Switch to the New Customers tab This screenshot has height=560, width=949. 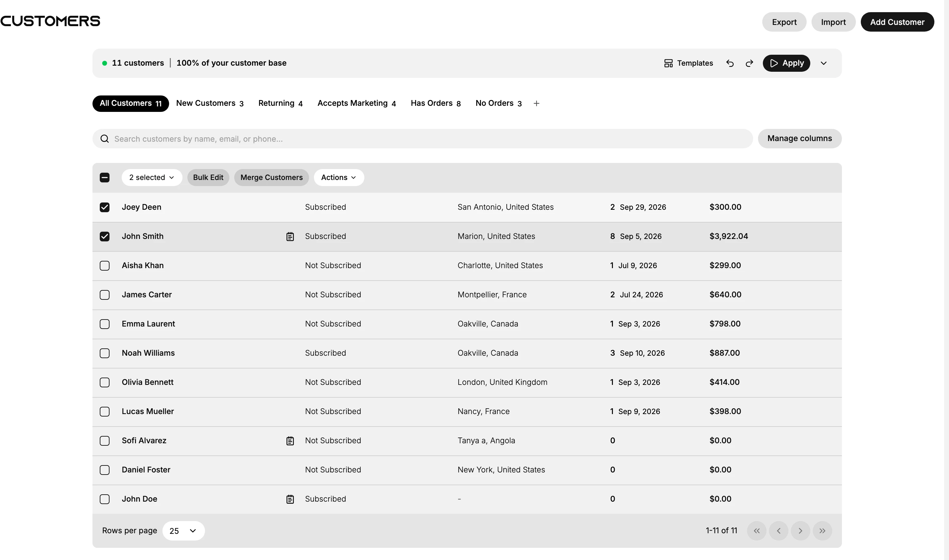click(210, 103)
